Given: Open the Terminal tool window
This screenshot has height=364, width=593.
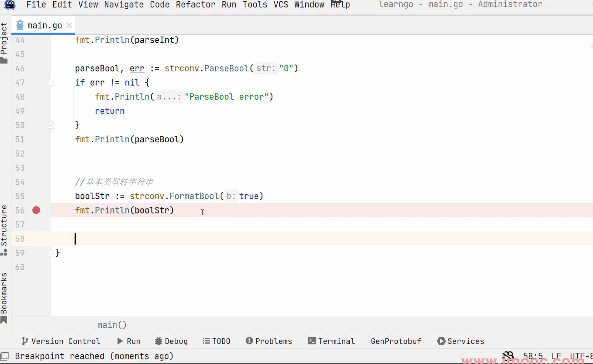Looking at the screenshot, I should 332,341.
